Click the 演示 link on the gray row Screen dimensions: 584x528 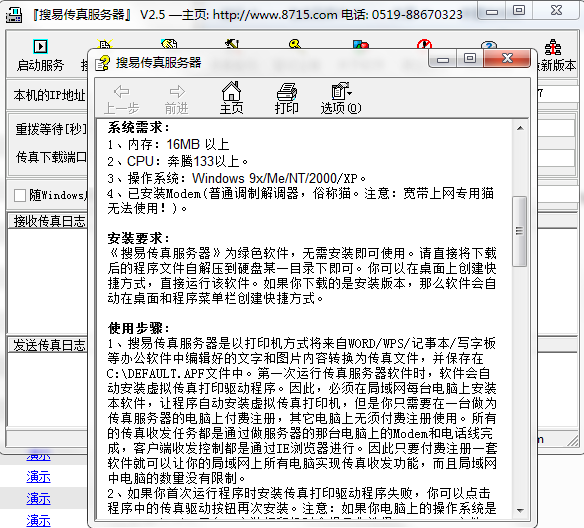[x=38, y=498]
